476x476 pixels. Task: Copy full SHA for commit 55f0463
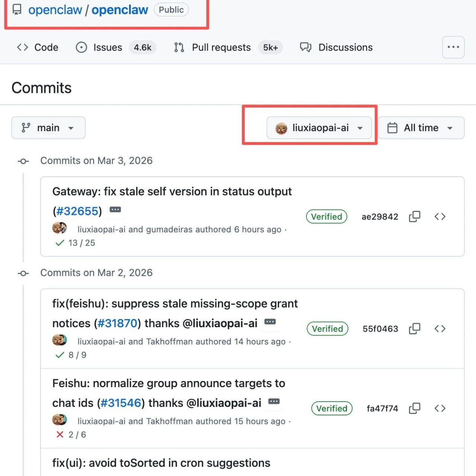414,329
